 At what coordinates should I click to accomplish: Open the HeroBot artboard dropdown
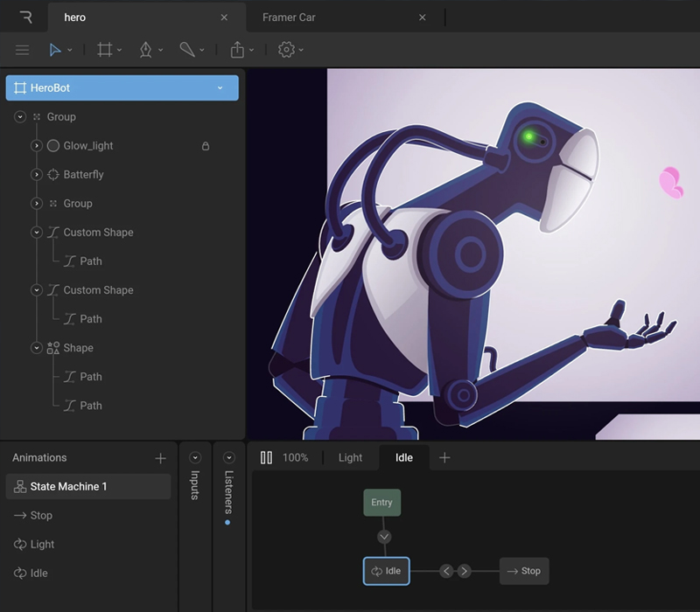[220, 88]
